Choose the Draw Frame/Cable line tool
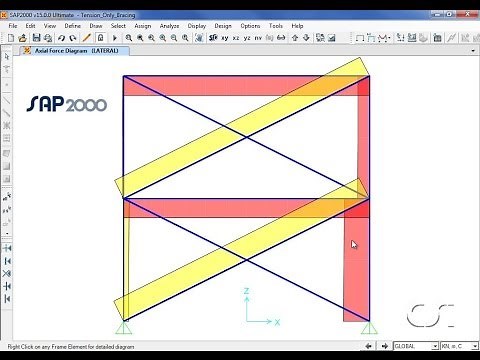480x360 pixels. (x=7, y=100)
